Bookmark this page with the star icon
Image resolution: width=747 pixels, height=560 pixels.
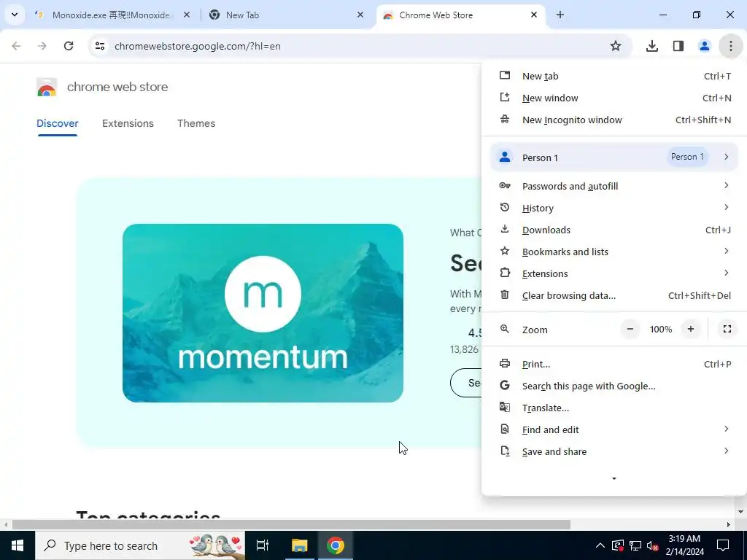point(616,46)
